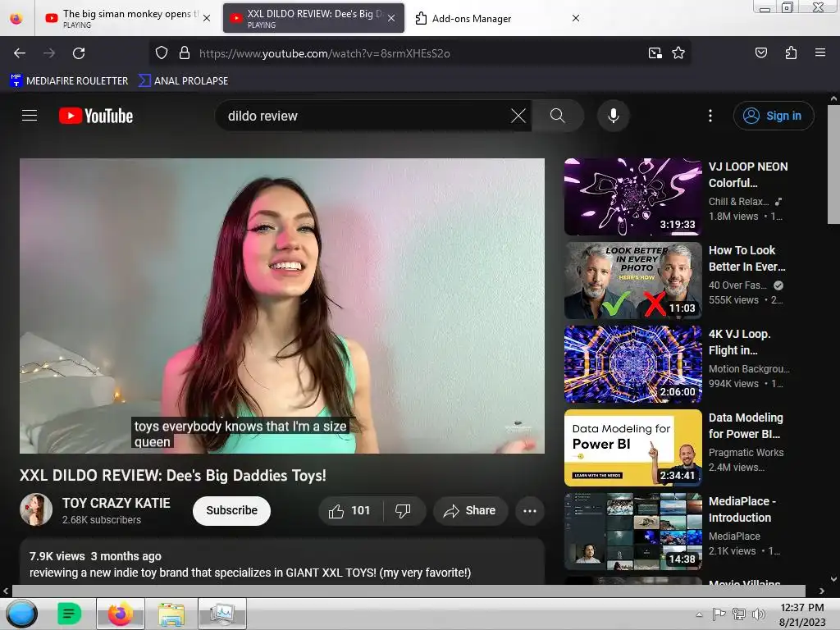Viewport: 840px width, 630px height.
Task: Open the MEDIAFIRE ROULETTER bookmark
Action: (69, 81)
